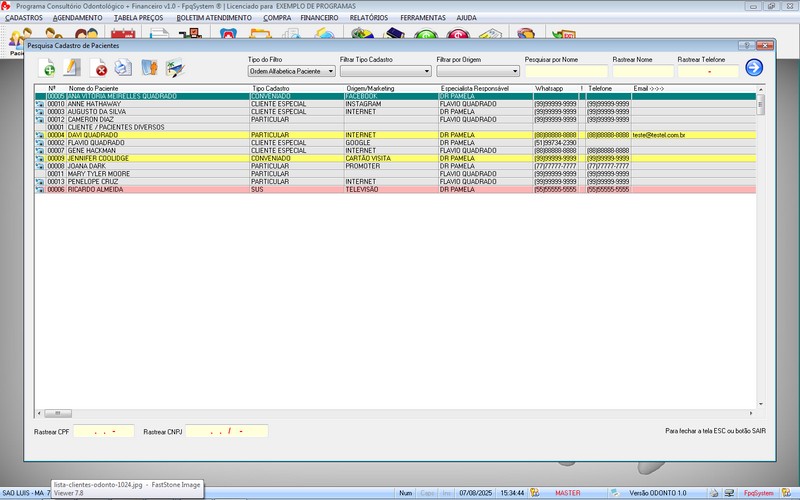Screen dimensions: 800x500
Task: Click photo icon beside ANNE HATHAWAY row
Action: (40, 104)
